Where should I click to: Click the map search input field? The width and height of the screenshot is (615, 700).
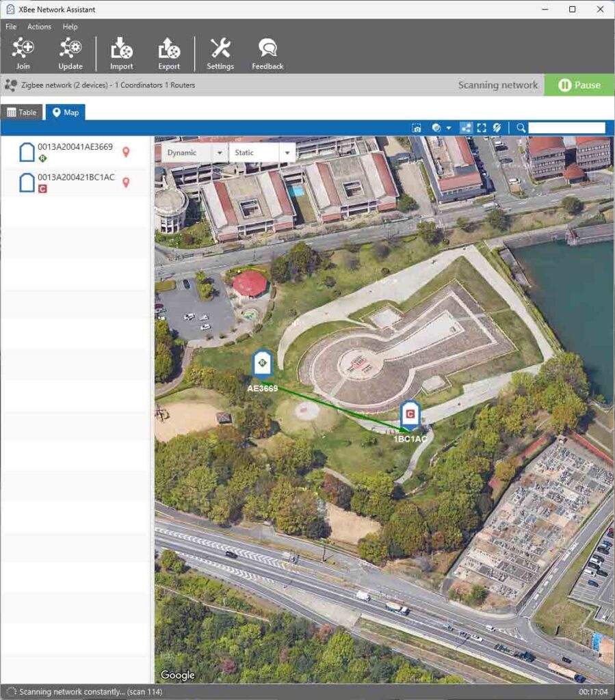click(566, 128)
